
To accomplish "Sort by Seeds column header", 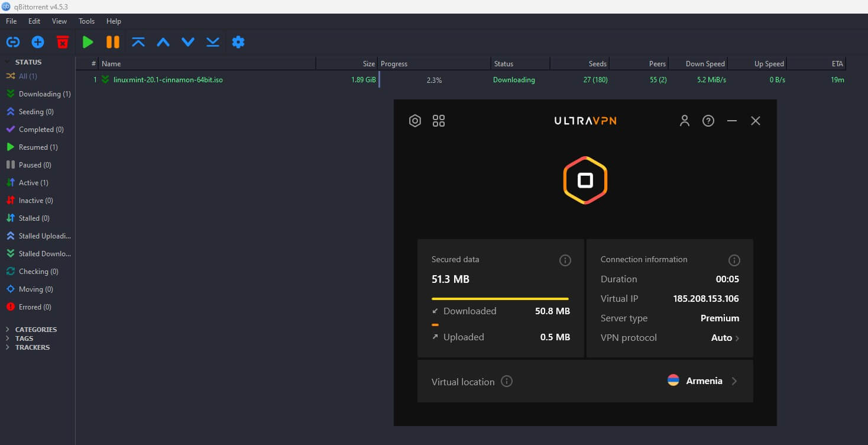I will click(579, 63).
